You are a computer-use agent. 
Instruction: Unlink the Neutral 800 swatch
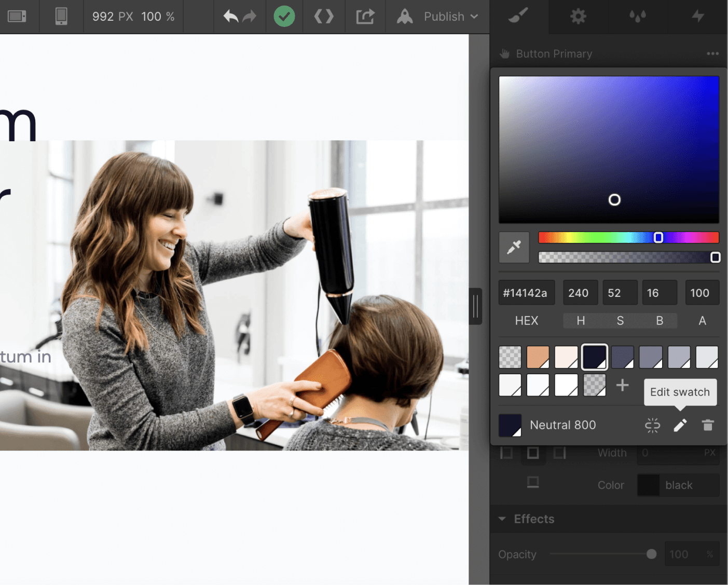coord(652,425)
